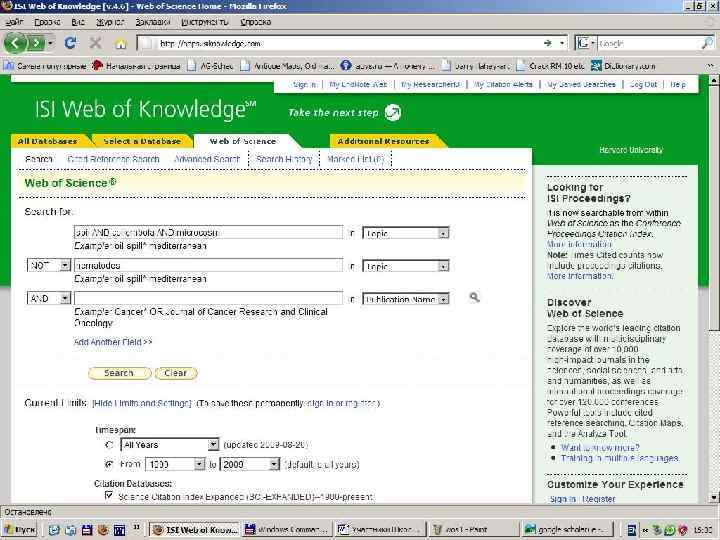This screenshot has width=720, height=540.
Task: Click the Clear button
Action: tap(176, 373)
